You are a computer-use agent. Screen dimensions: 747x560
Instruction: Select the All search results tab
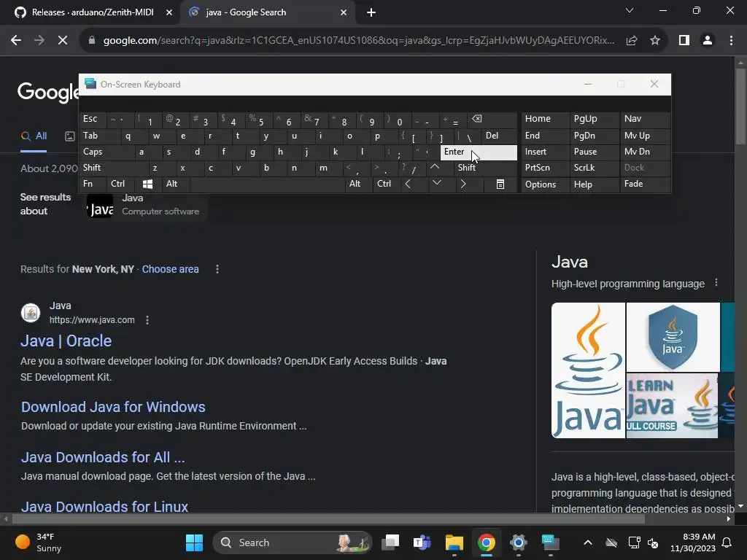34,136
